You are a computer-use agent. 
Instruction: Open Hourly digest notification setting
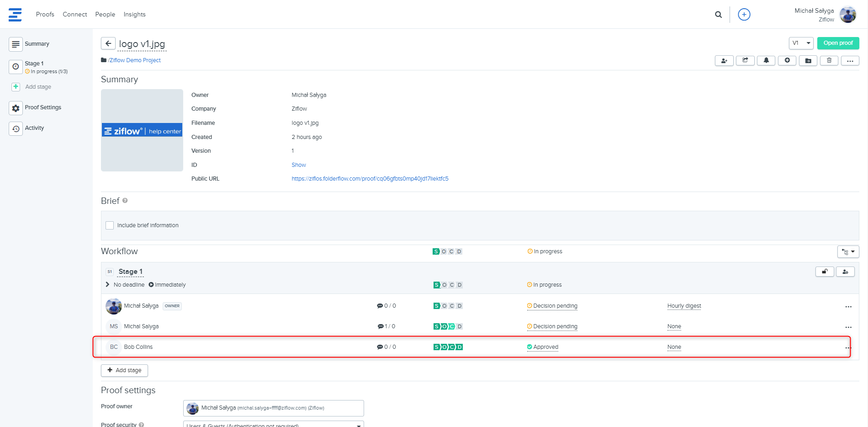click(x=684, y=306)
